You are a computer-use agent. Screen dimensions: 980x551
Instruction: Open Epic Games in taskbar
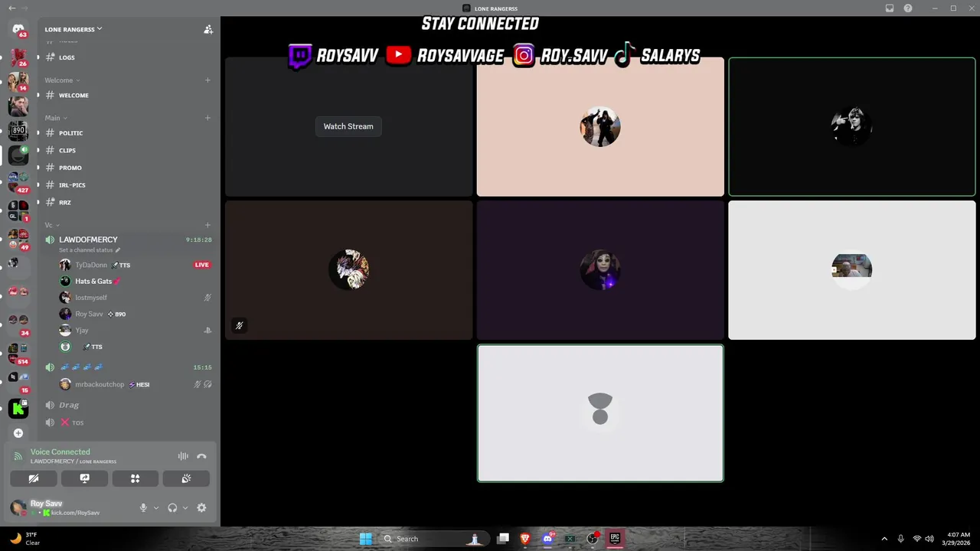pyautogui.click(x=614, y=539)
